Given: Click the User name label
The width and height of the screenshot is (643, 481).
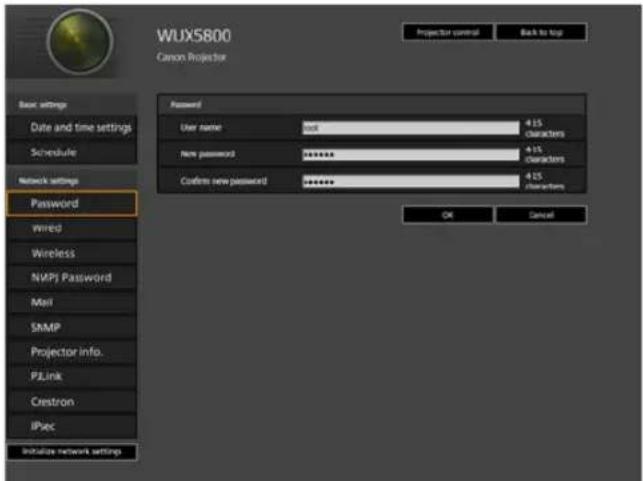Looking at the screenshot, I should click(x=201, y=128).
